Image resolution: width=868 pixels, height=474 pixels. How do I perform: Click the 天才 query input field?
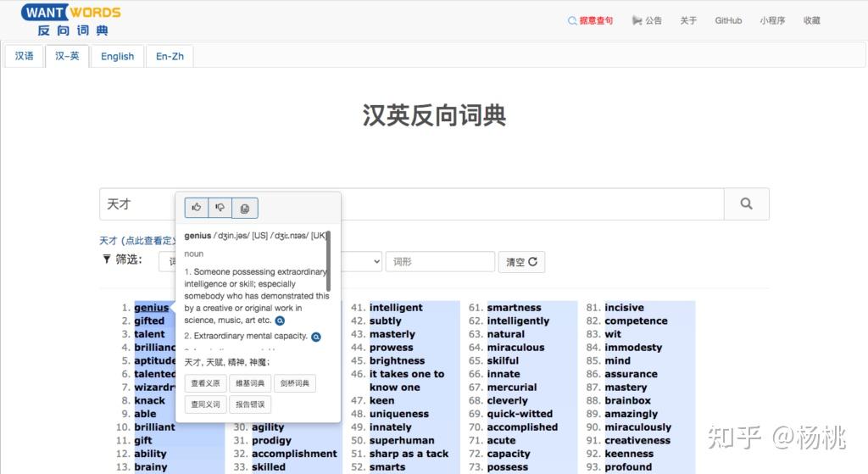tap(412, 204)
